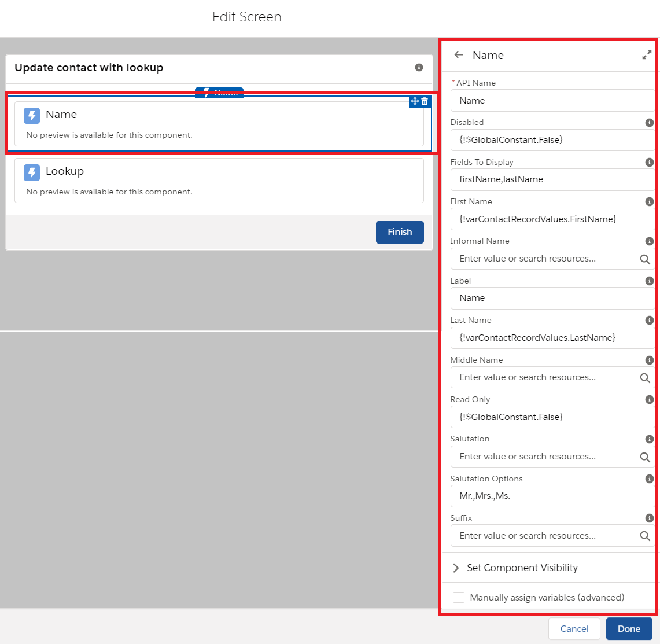Show help for Fields To Display
The image size is (660, 644).
tap(650, 162)
